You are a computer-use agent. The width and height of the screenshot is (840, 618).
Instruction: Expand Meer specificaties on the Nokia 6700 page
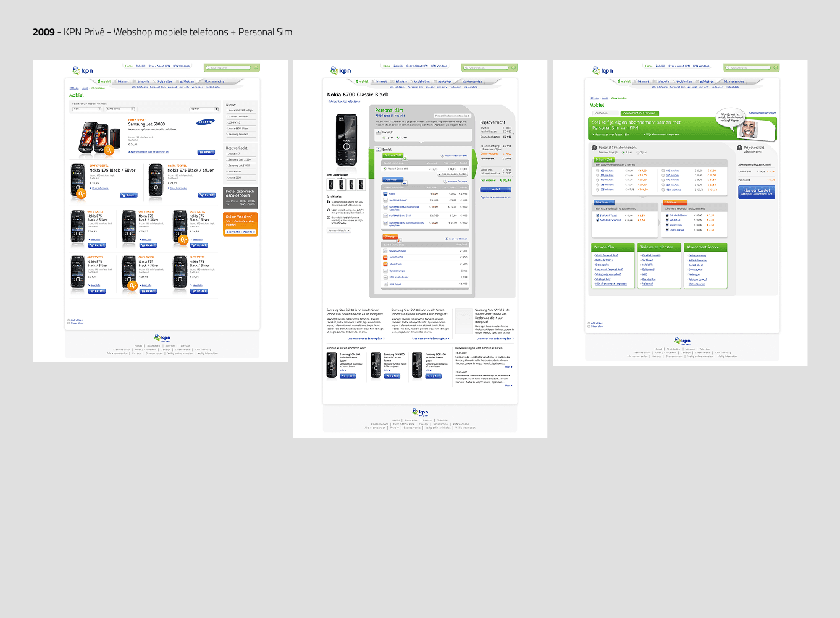click(338, 231)
